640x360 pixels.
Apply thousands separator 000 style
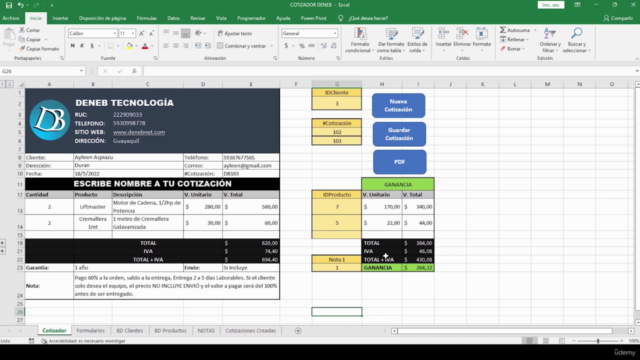(312, 46)
